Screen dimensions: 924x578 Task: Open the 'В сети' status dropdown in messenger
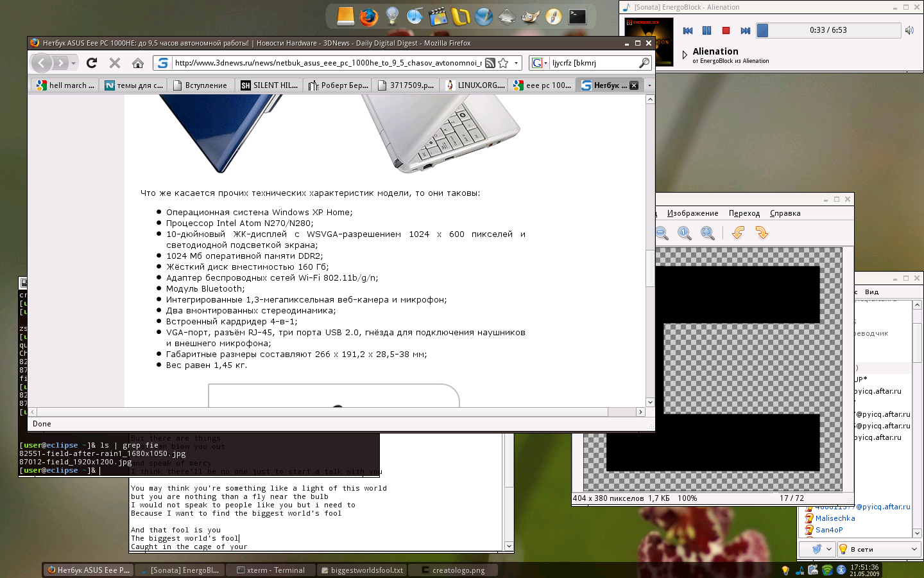[x=879, y=549]
